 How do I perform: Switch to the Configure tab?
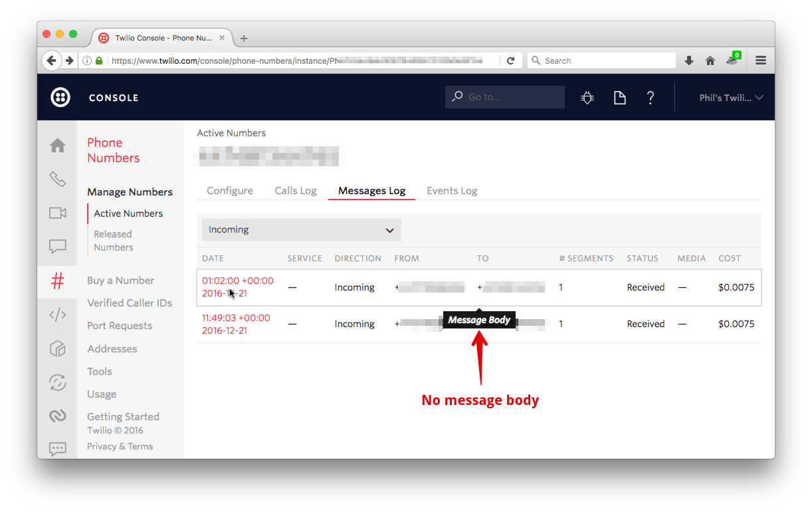tap(230, 191)
